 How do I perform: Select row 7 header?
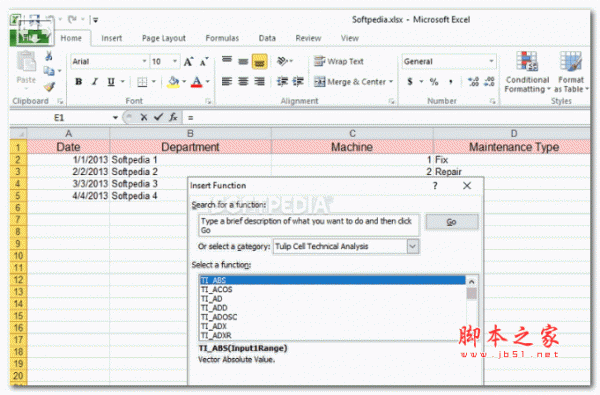coord(18,220)
